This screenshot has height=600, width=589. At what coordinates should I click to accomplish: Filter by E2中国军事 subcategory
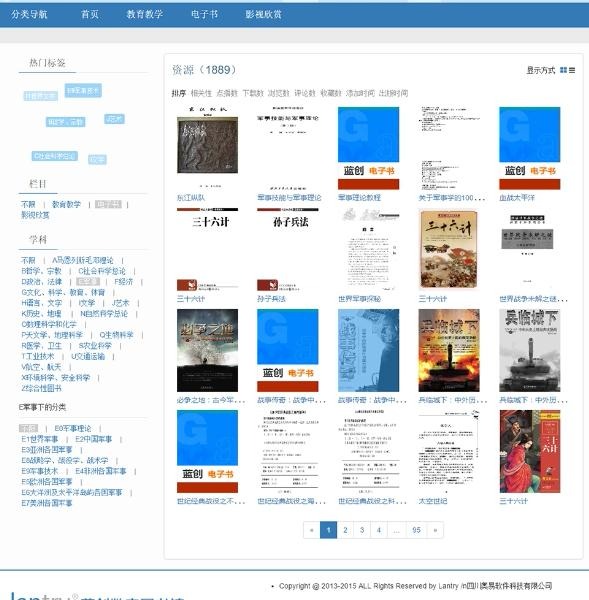pyautogui.click(x=93, y=439)
